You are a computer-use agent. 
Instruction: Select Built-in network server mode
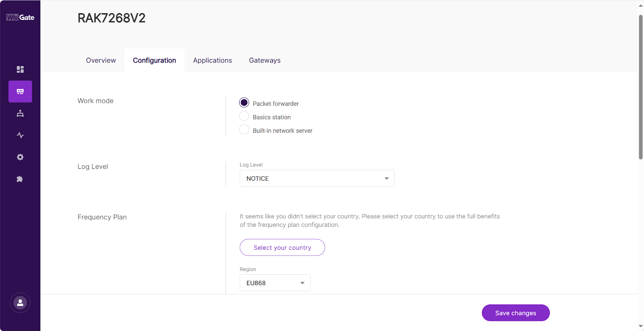point(244,130)
